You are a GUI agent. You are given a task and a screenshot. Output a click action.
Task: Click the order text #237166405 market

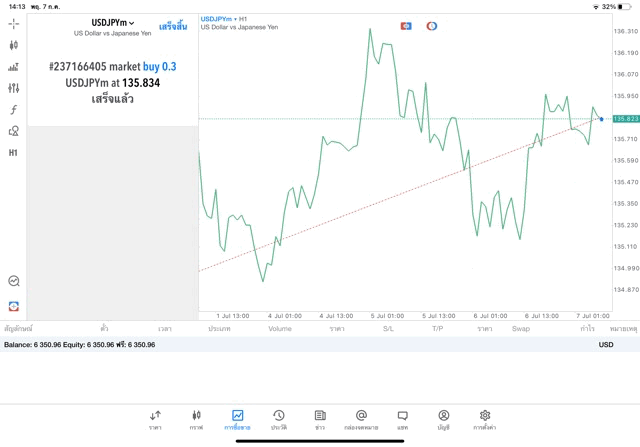point(95,67)
